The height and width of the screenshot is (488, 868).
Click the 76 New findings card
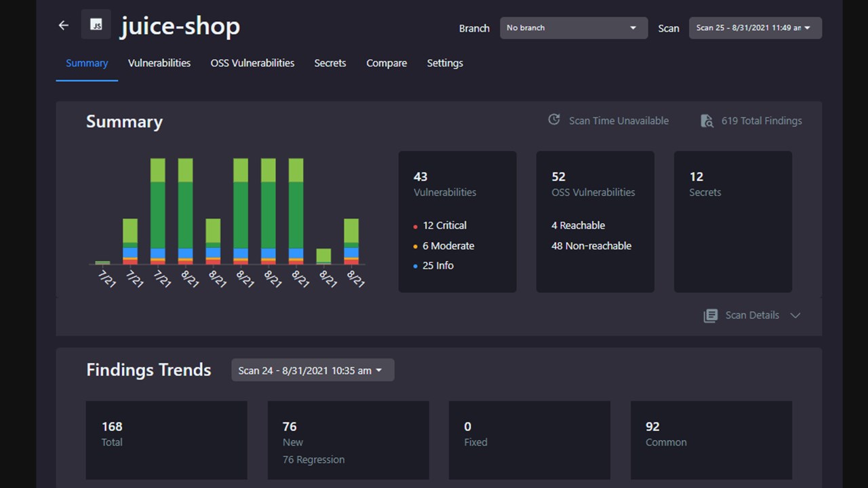coord(349,440)
